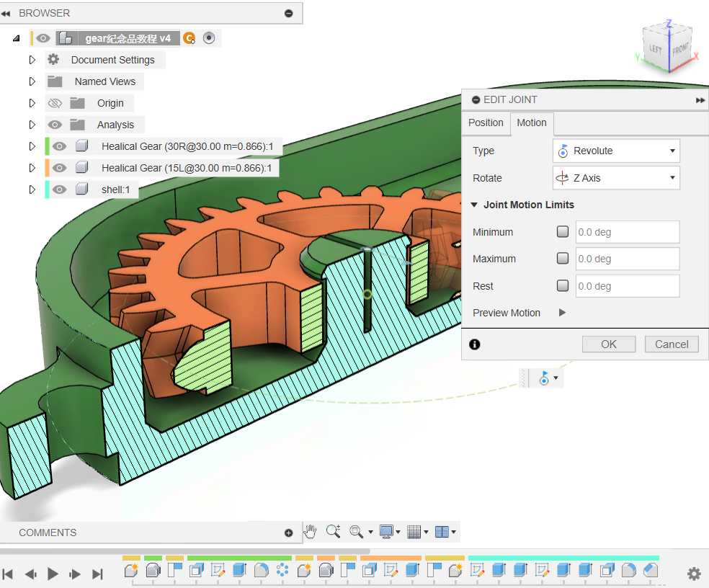This screenshot has height=588, width=709.
Task: Enable the Rest joint limit checkbox
Action: [563, 286]
